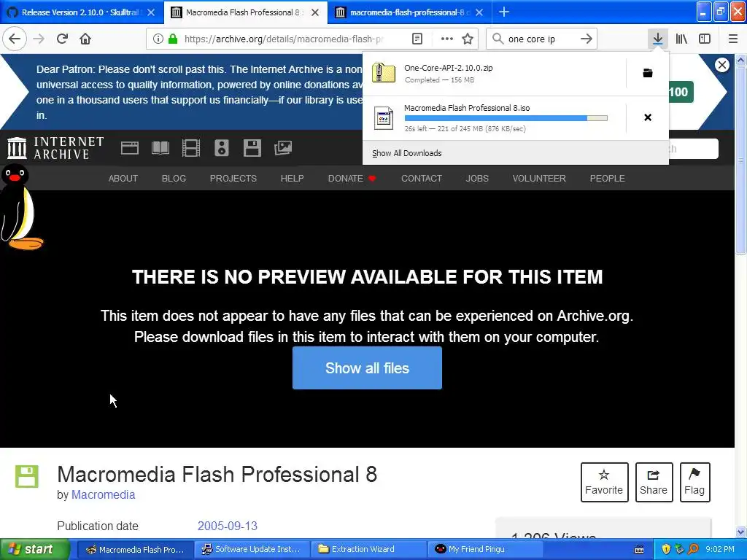Open the Firefox hamburger menu
This screenshot has width=747, height=560.
point(732,39)
